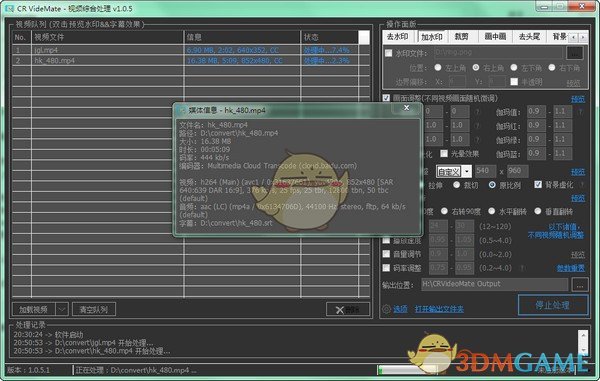Browse for a watermark file
The height and width of the screenshot is (381, 600).
[x=575, y=53]
